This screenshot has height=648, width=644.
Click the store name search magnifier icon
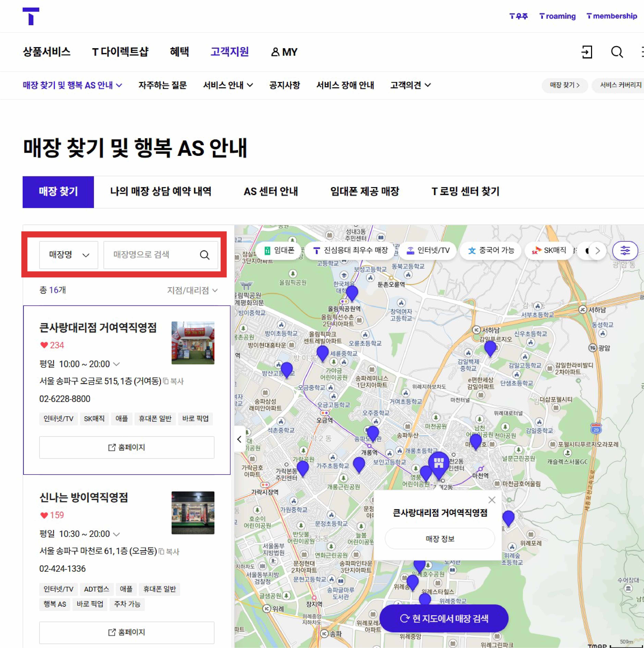click(204, 255)
